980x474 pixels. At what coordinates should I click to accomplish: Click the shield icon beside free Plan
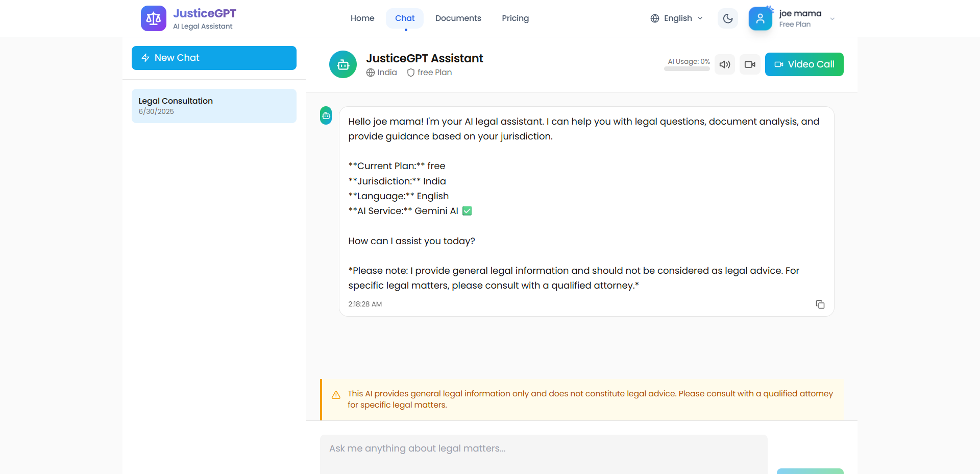pyautogui.click(x=411, y=73)
